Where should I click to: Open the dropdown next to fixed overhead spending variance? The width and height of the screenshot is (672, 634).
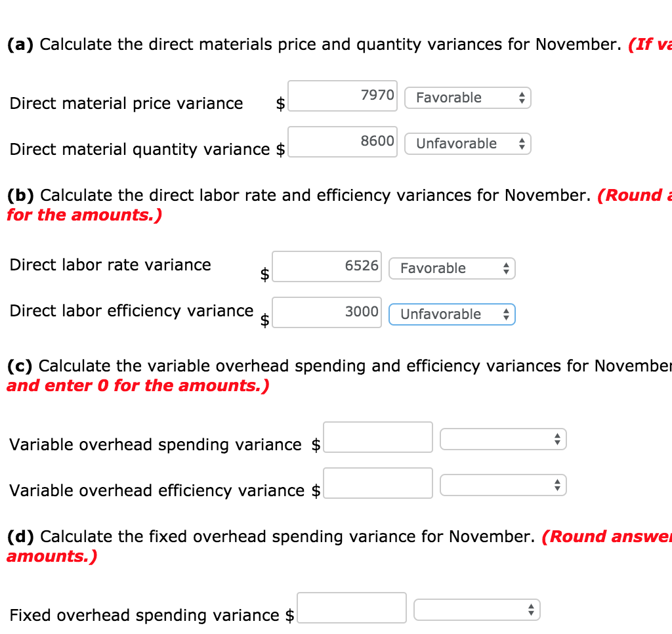(x=476, y=609)
